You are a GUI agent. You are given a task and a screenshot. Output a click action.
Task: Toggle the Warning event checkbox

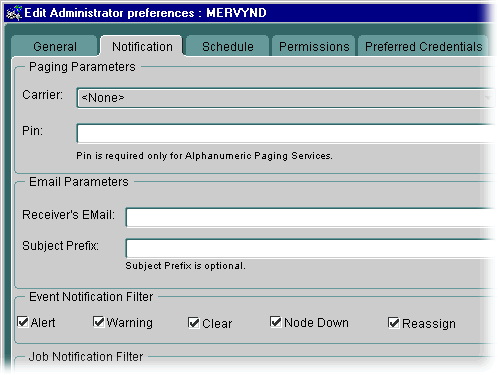pos(99,322)
